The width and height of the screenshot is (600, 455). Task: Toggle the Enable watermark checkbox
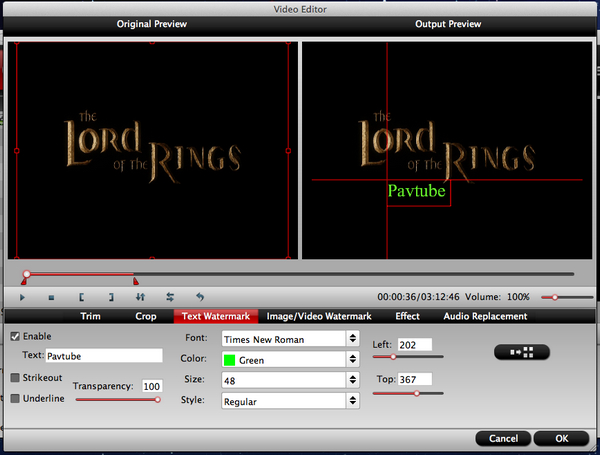(x=15, y=336)
